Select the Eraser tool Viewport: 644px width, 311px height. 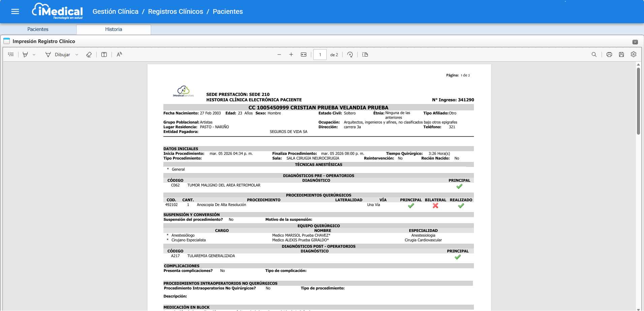coord(89,55)
